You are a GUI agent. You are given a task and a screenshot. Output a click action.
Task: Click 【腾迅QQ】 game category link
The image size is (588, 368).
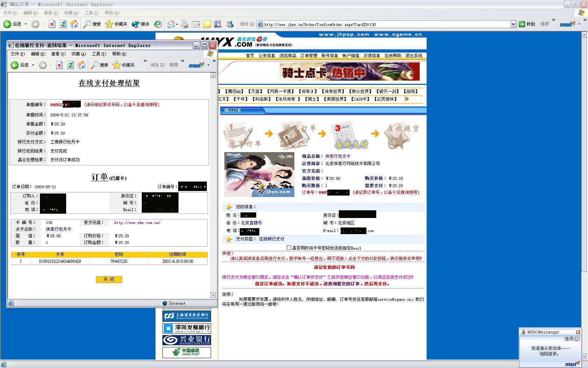234,91
